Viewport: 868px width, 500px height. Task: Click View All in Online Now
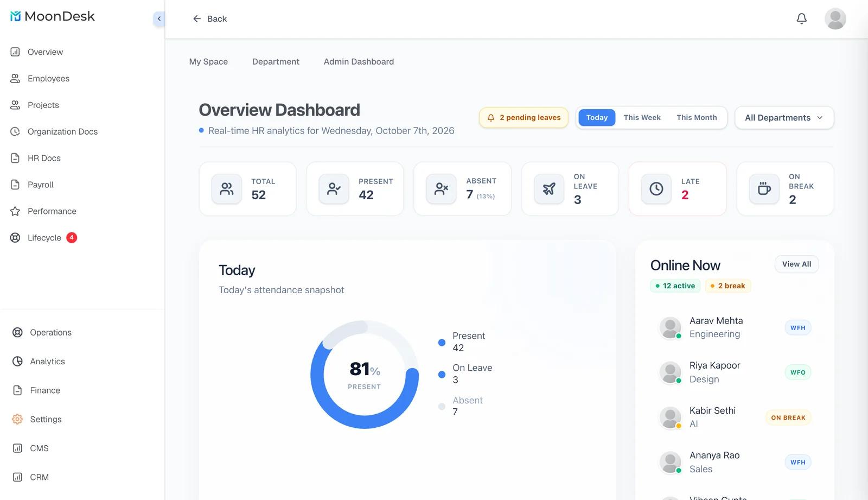pos(796,264)
